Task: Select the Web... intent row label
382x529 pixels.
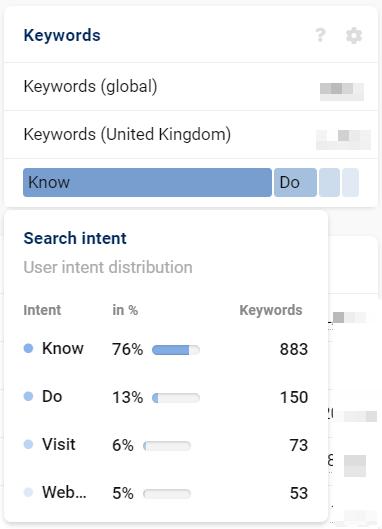Action: pyautogui.click(x=64, y=492)
